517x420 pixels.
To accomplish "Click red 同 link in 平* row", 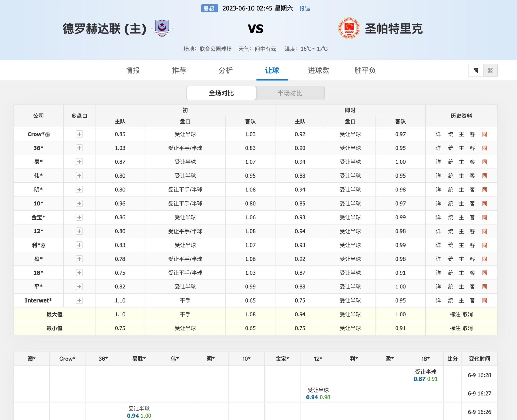I will point(485,286).
